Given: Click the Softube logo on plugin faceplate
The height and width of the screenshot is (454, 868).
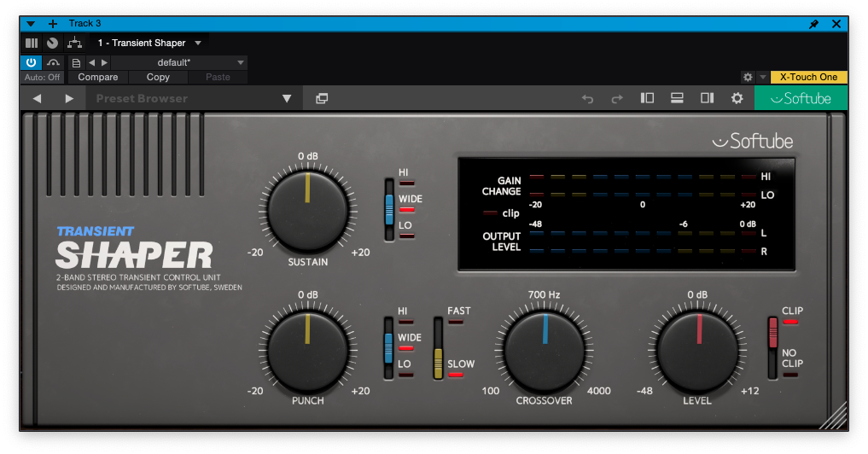Looking at the screenshot, I should (x=752, y=141).
